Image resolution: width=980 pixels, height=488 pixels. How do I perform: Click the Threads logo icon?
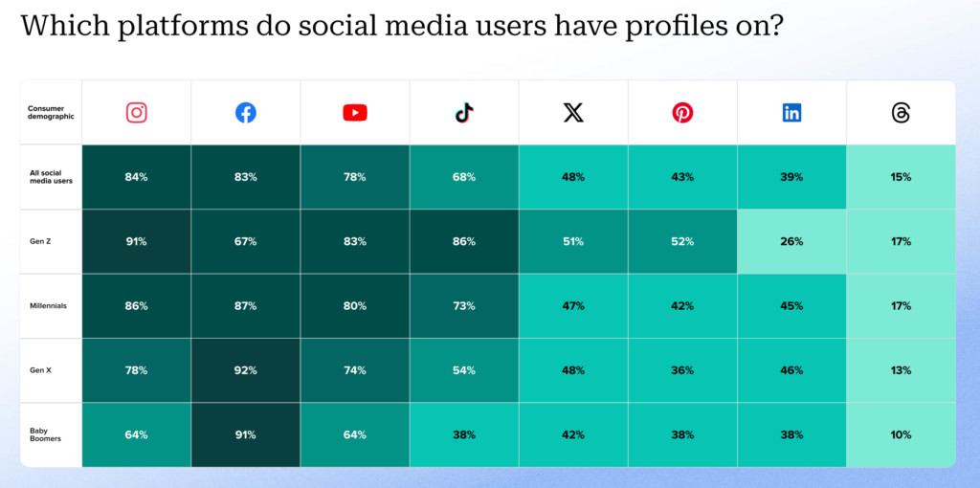(901, 113)
